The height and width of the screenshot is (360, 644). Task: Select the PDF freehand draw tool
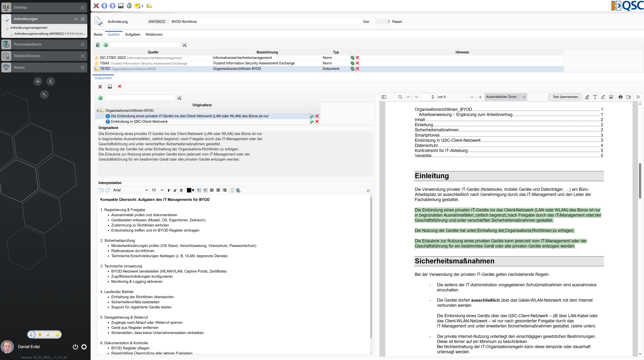603,97
